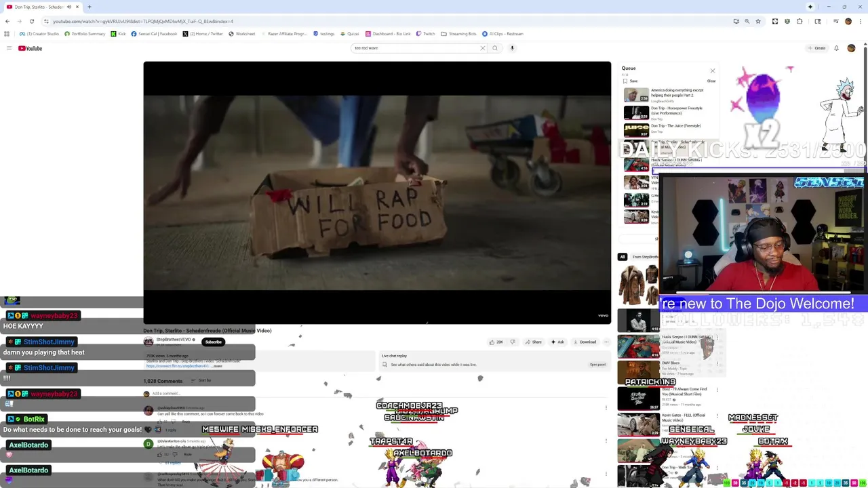This screenshot has height=488, width=868.
Task: Open Chrome profile avatar in toolbar
Action: [x=848, y=21]
